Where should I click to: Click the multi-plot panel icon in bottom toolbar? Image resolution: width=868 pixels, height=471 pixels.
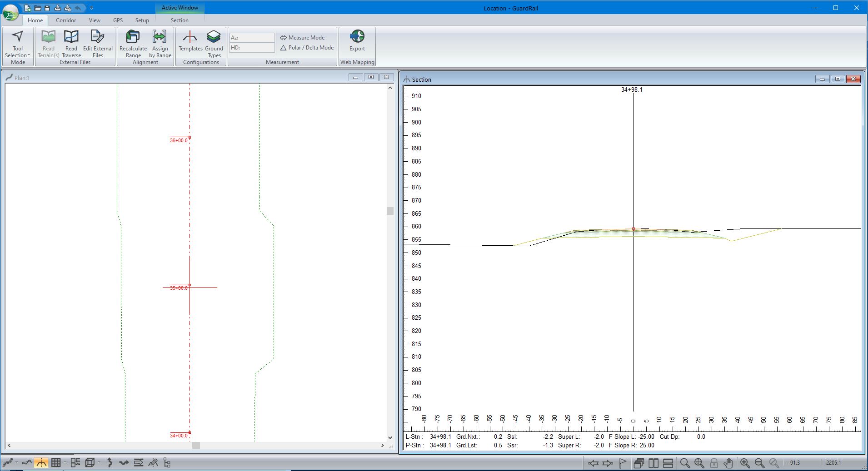(x=75, y=463)
